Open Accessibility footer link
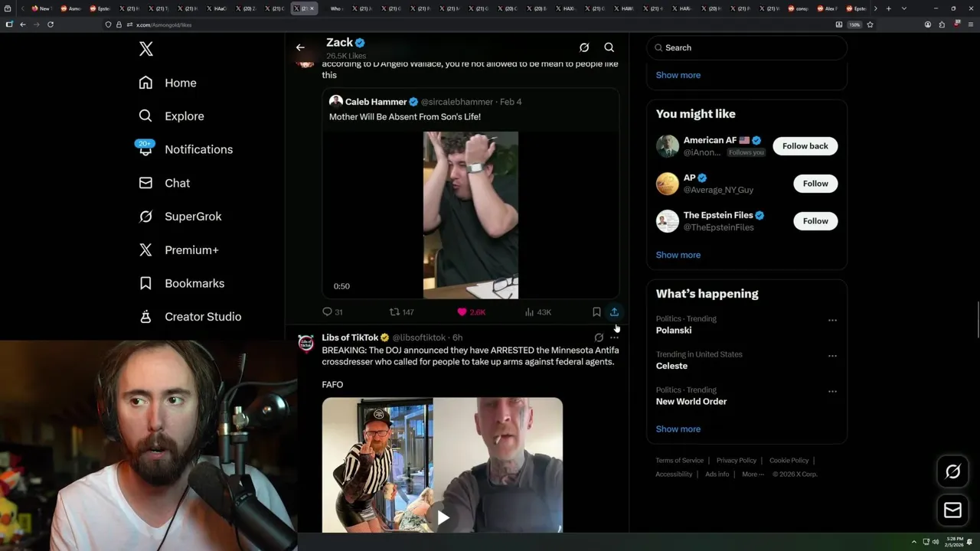 (x=674, y=474)
